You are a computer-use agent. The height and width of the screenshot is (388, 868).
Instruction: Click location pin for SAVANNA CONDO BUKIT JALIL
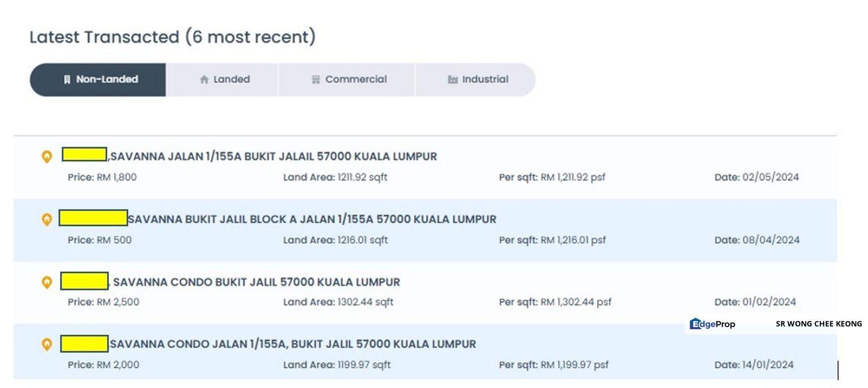(48, 281)
